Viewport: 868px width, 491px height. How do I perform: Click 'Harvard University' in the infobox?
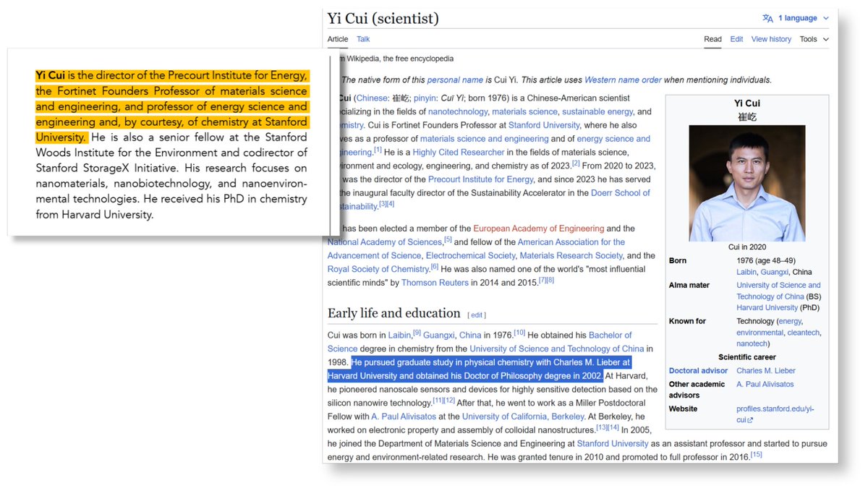coord(768,308)
